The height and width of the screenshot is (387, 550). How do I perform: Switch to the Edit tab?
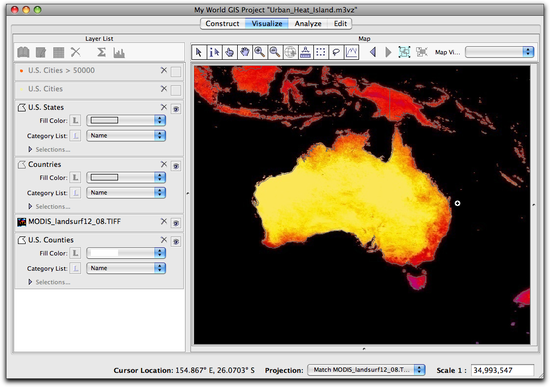point(340,24)
